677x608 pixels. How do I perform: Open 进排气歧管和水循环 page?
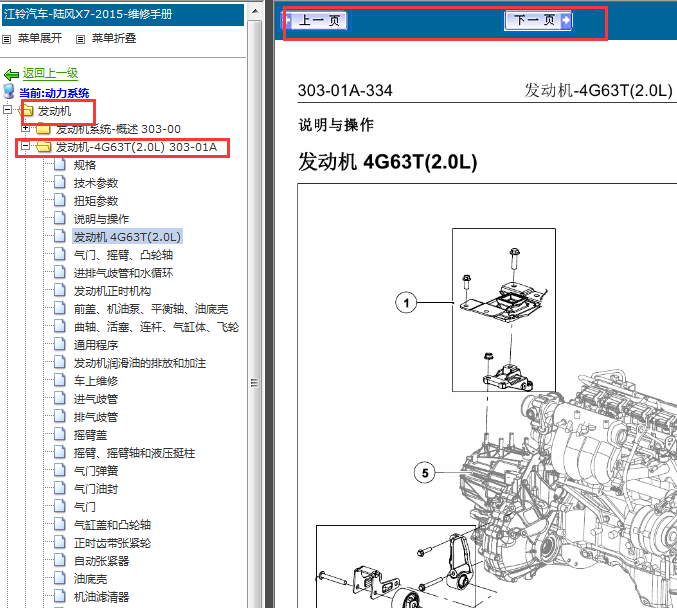tap(123, 273)
